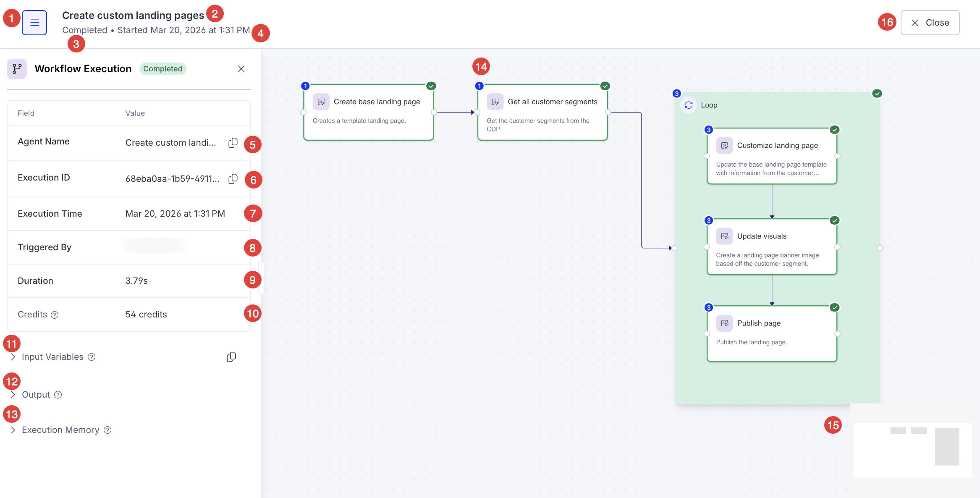The image size is (980, 498).
Task: Click the Loop refresh icon
Action: (x=688, y=105)
